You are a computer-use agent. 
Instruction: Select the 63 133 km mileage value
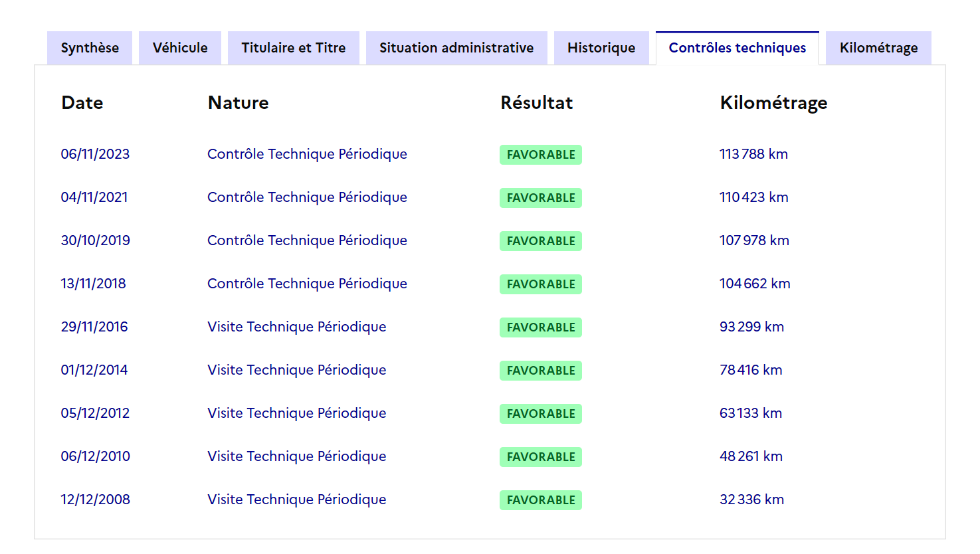coord(750,413)
